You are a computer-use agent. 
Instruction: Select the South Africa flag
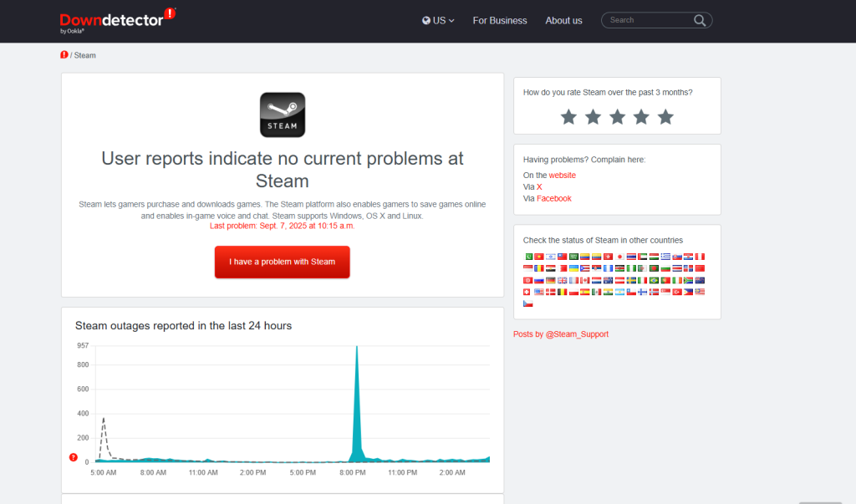tap(689, 280)
